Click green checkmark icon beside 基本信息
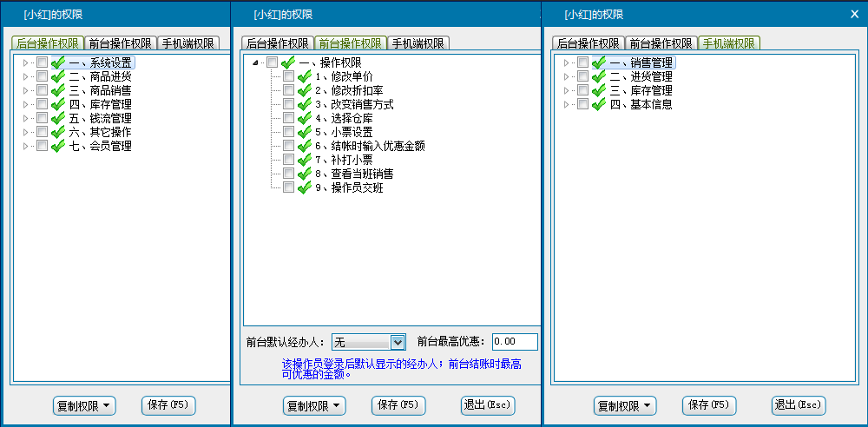Viewport: 868px width, 427px height. [x=599, y=104]
